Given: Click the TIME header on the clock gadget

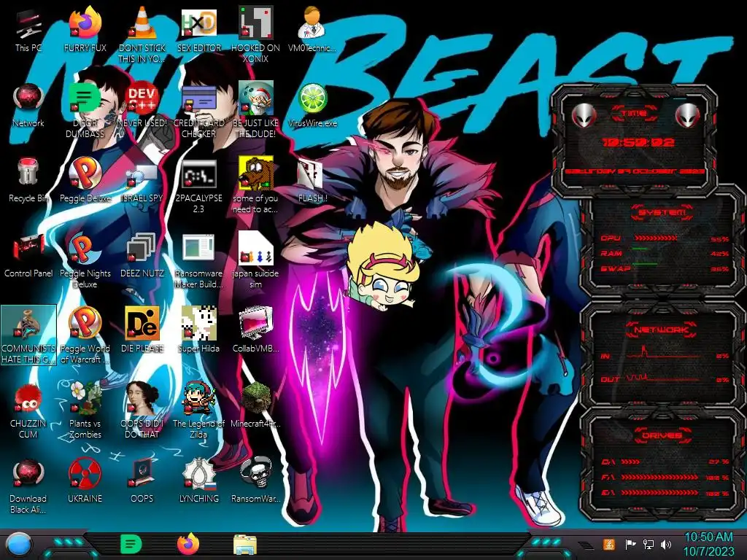Looking at the screenshot, I should click(634, 113).
